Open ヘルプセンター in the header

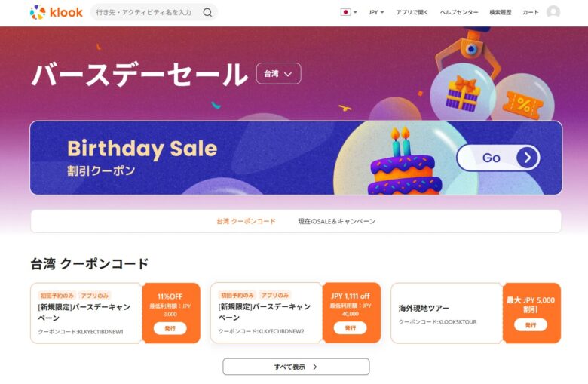pos(459,12)
